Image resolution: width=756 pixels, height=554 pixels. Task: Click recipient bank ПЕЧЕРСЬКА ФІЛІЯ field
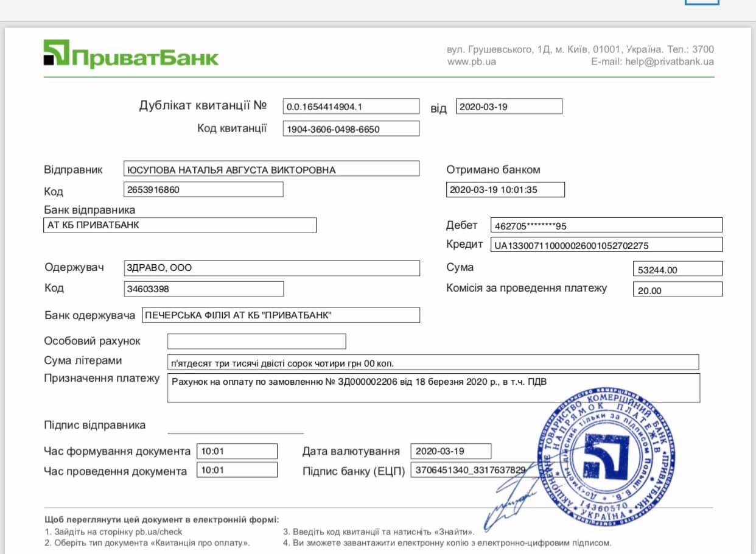pos(281,315)
